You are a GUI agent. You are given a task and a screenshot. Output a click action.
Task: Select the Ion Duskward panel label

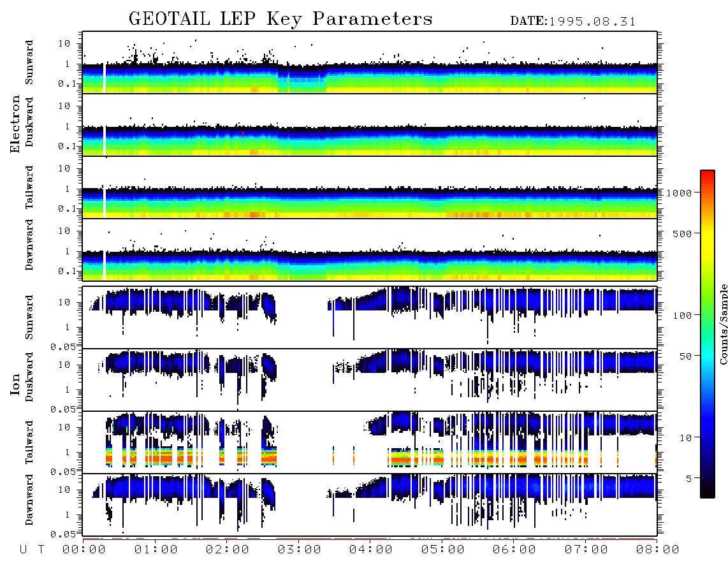pos(29,377)
